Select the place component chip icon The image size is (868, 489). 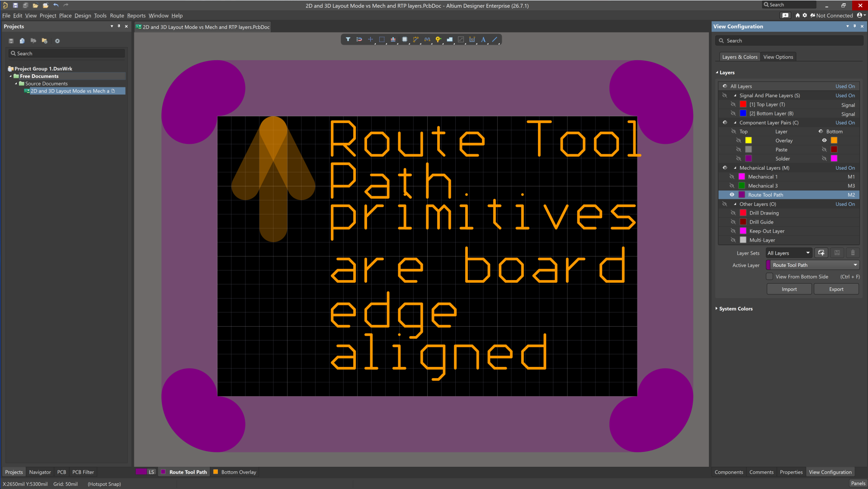coord(405,40)
